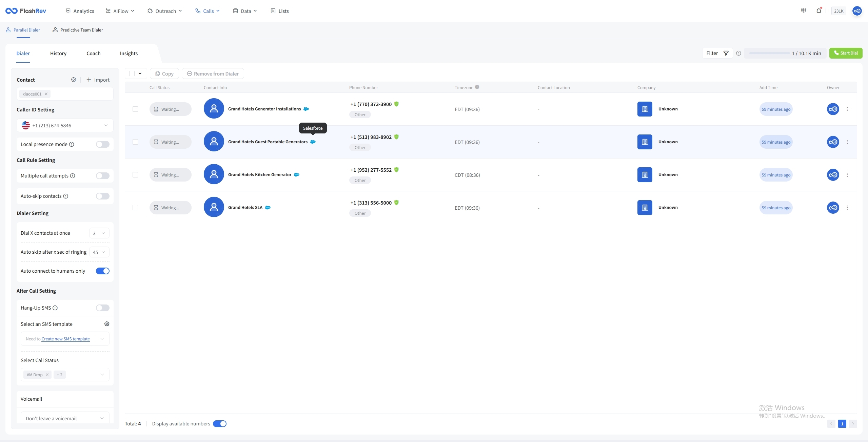Switch to the History tab
Viewport: 868px width, 442px height.
tap(58, 54)
